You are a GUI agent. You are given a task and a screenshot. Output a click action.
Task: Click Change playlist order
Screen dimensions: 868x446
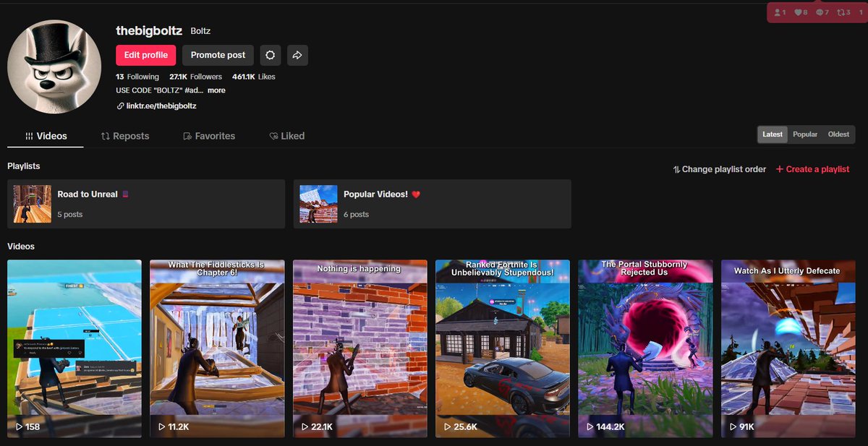[719, 169]
